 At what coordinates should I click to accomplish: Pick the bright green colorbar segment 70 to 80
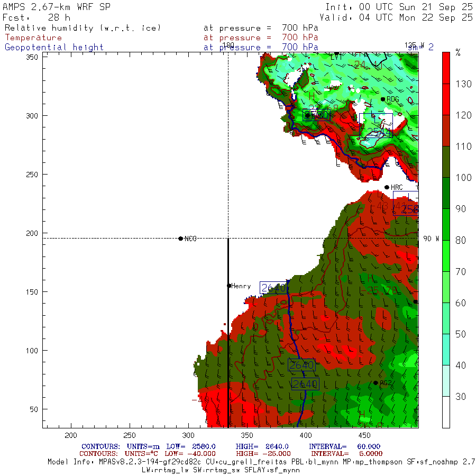coord(446,255)
